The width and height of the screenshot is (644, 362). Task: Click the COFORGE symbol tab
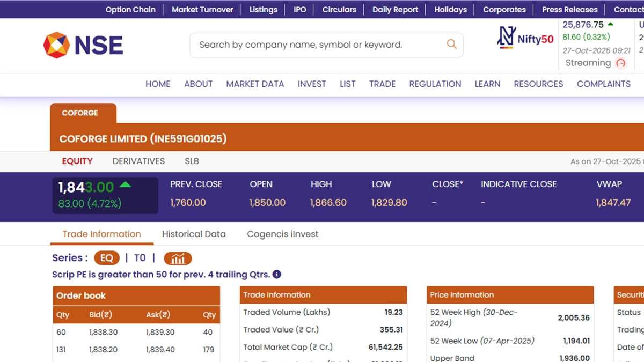[80, 113]
